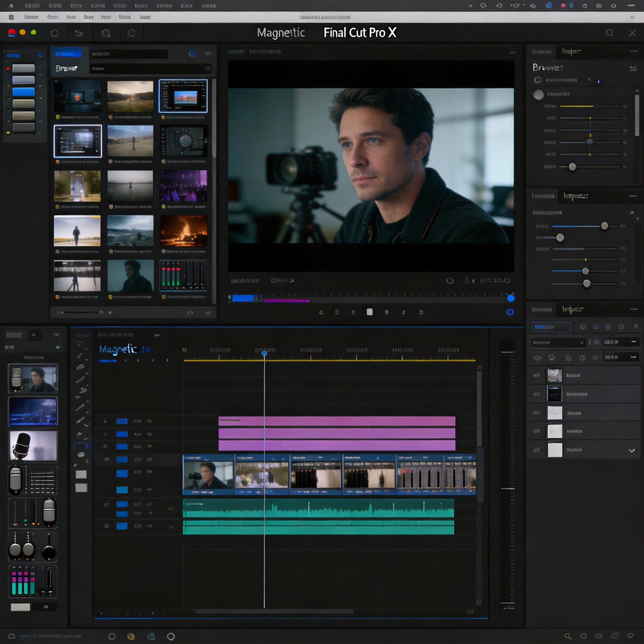
Task: Toggle the eye on the fourth layer row
Action: point(536,431)
